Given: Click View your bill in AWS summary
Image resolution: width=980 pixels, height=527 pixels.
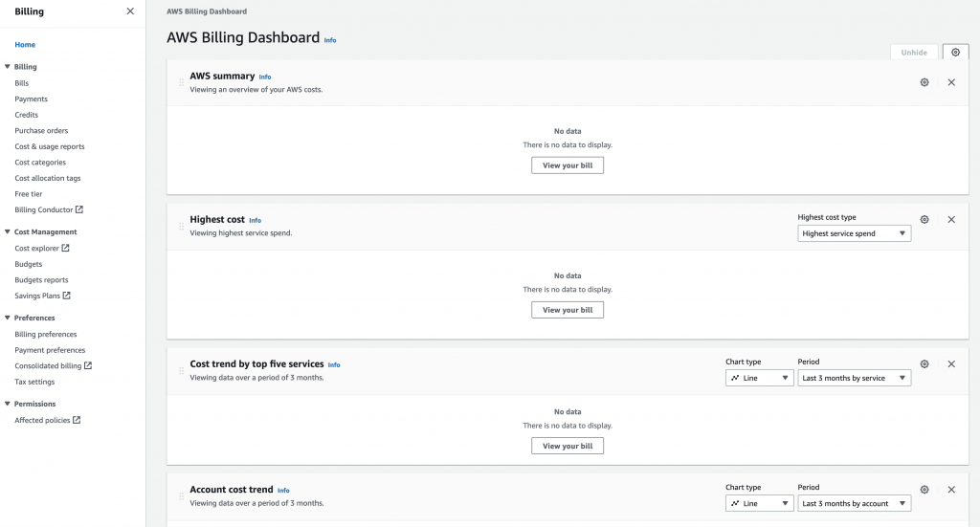Looking at the screenshot, I should [568, 165].
